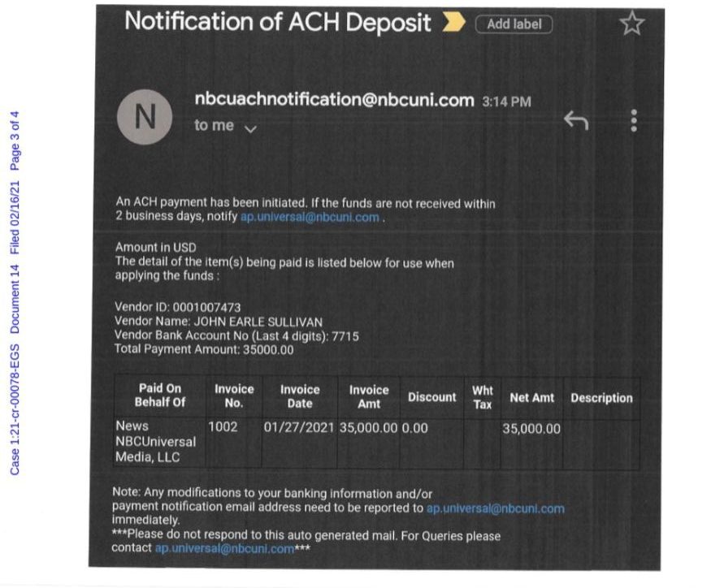This screenshot has width=711, height=588.
Task: Expand recipient details next to 'to me'
Action: pos(251,129)
